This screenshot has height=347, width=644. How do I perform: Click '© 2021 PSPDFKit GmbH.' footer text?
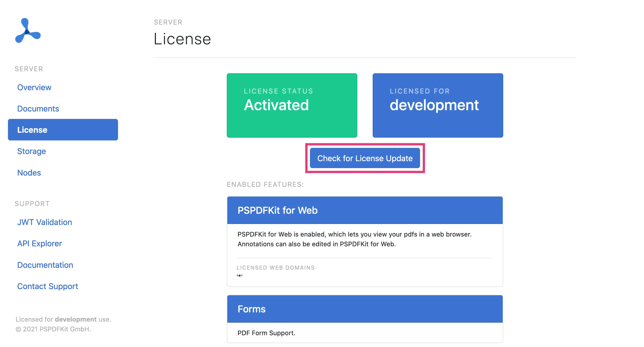[53, 329]
